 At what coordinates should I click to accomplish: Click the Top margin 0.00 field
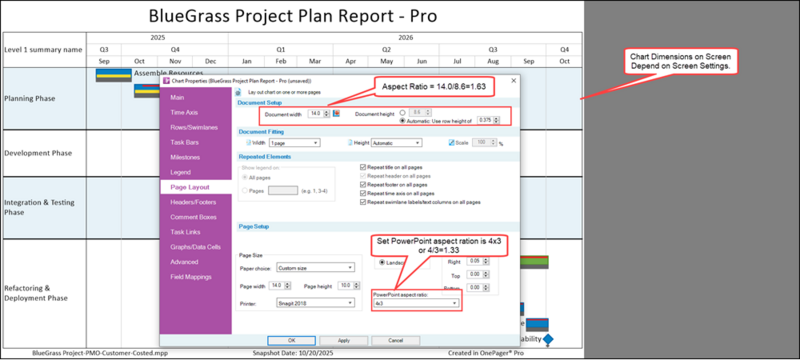(x=475, y=275)
